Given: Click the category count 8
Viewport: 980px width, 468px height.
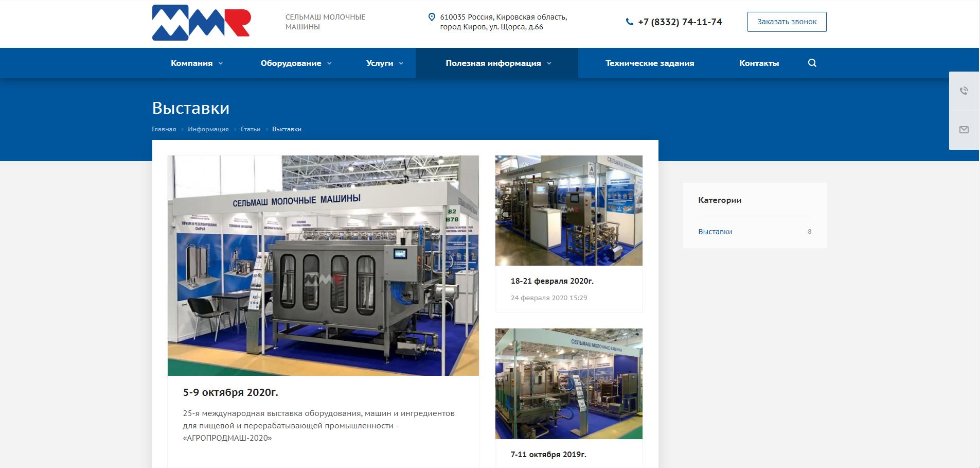Looking at the screenshot, I should (x=809, y=232).
